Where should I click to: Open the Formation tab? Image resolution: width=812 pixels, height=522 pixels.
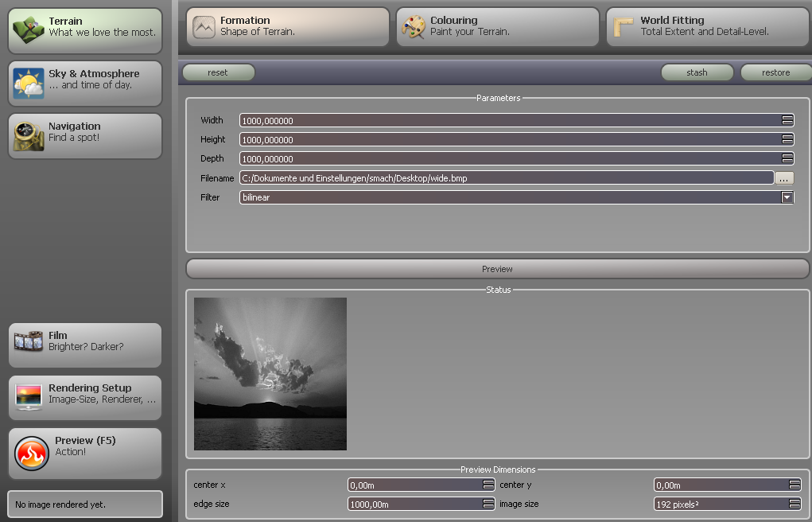[287, 26]
